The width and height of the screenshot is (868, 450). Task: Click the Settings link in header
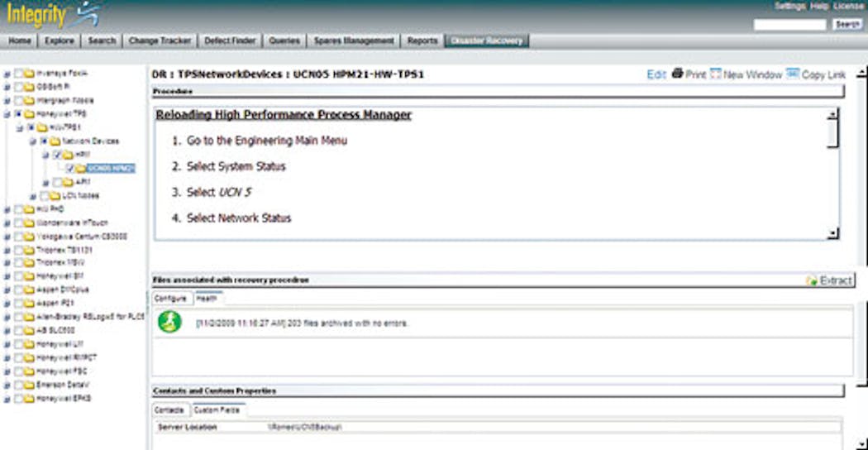point(790,6)
